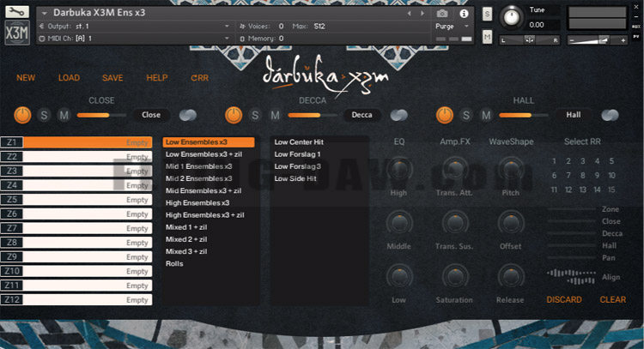Mute the Close mic channel
This screenshot has width=644, height=349.
click(x=64, y=115)
